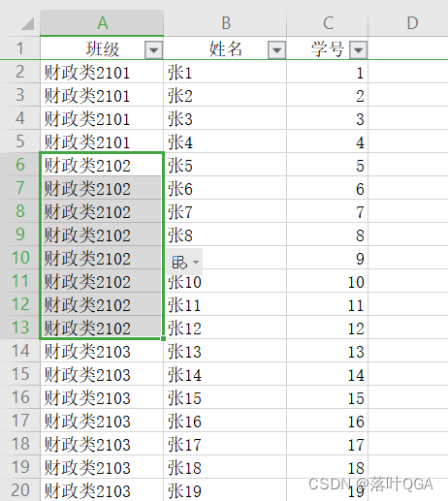Click cell 财政类2103 in row 18
The height and width of the screenshot is (501, 448).
click(x=102, y=444)
